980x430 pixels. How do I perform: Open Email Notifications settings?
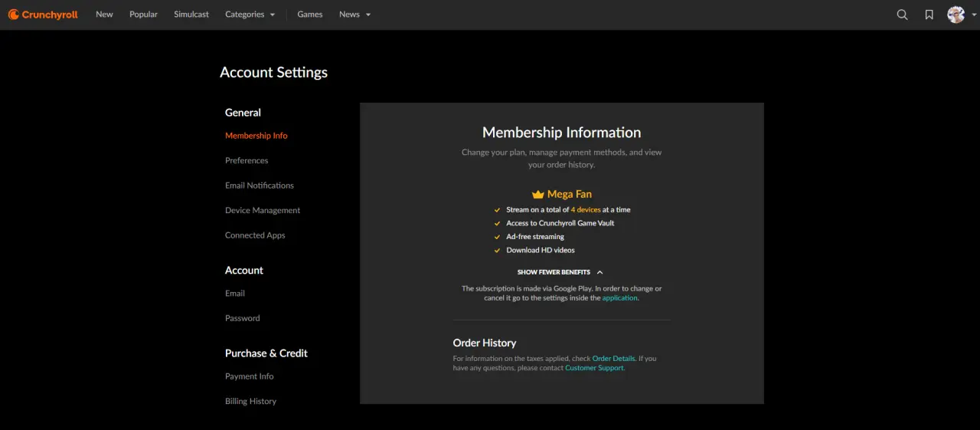(x=260, y=185)
